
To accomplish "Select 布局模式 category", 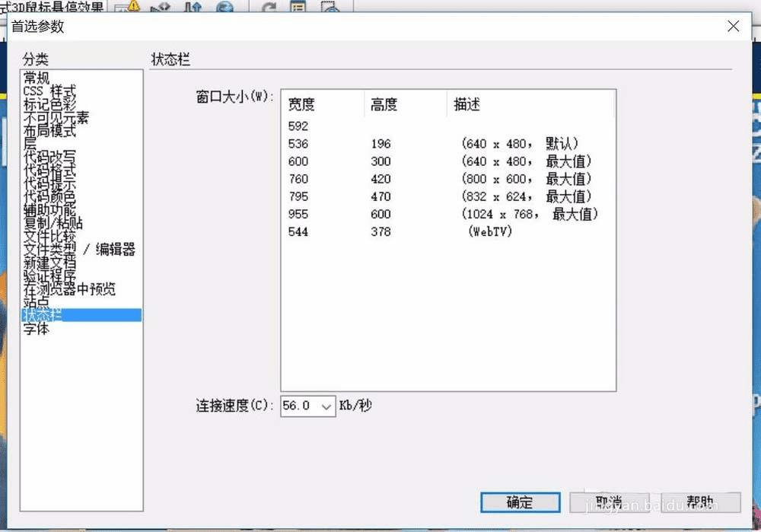I will 49,130.
